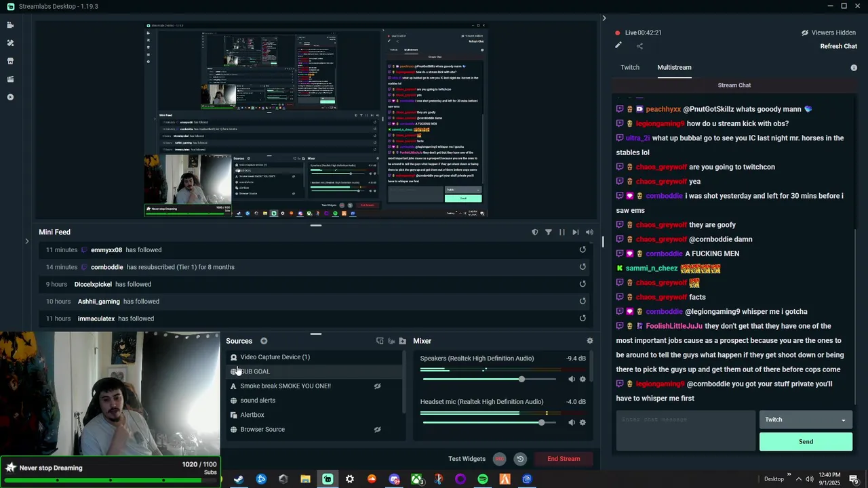
Task: Click the share stream icon
Action: (639, 46)
